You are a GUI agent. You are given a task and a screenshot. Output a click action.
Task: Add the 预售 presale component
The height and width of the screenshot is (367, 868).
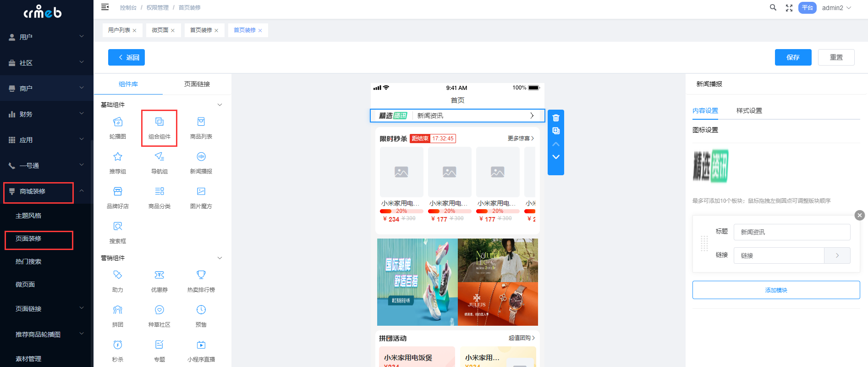point(201,316)
